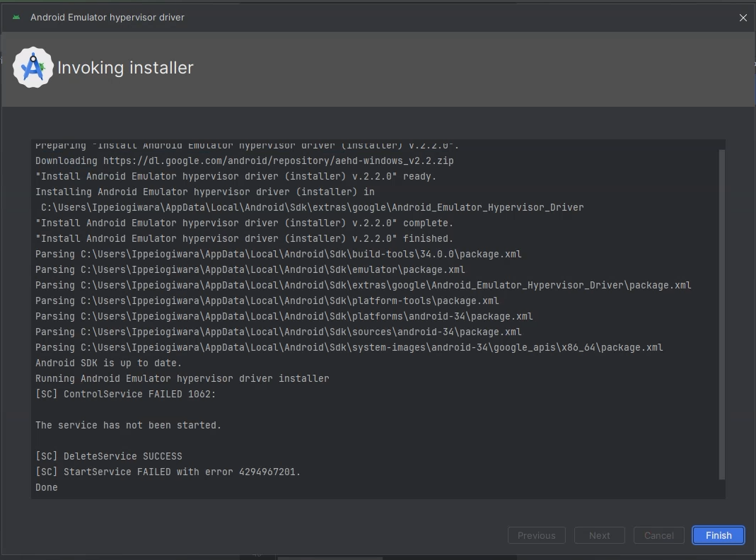Click "Running Android Emulator hypervisor driver installer" line
The image size is (756, 560).
[x=182, y=379]
